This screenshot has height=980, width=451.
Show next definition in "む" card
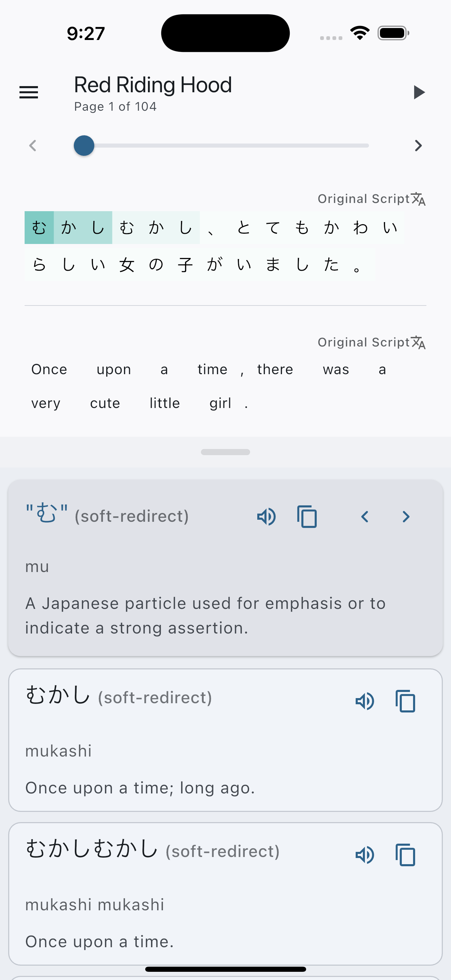(x=406, y=517)
